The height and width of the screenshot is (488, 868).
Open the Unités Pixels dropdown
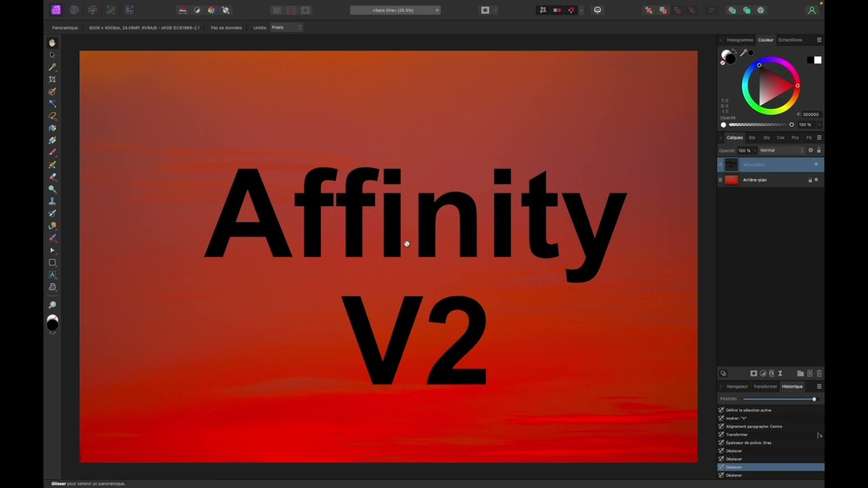286,28
